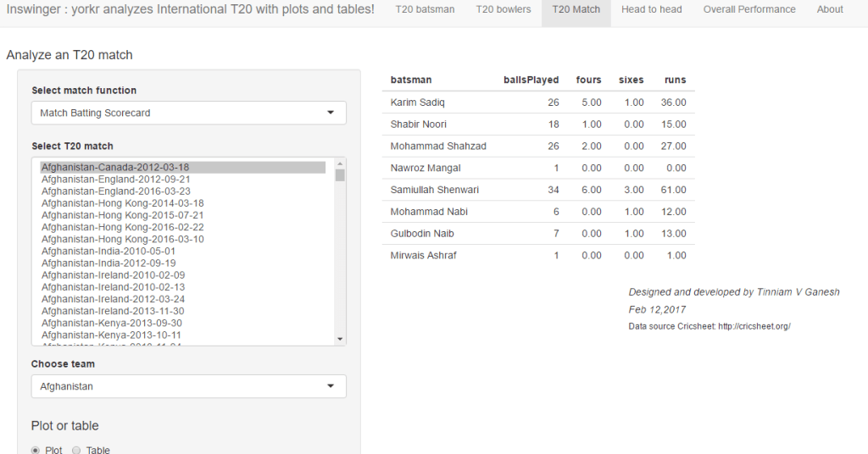Expand the Match Batting Scorecard dropdown
868x454 pixels.
188,113
